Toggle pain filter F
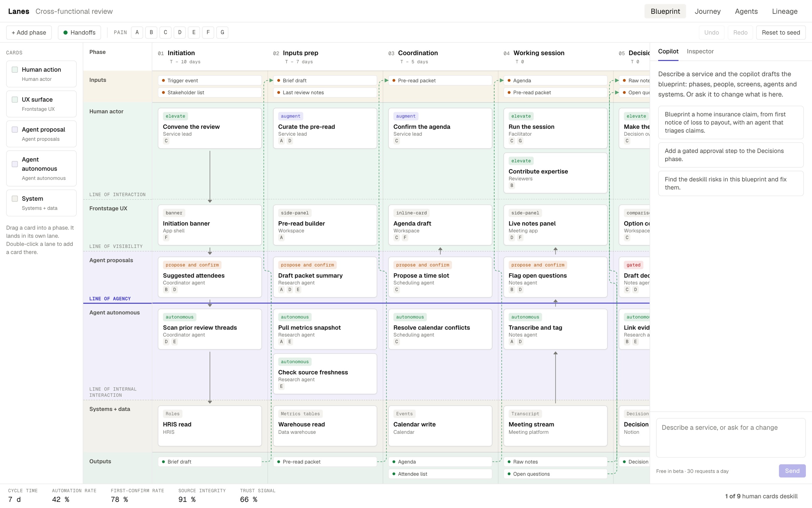 click(x=208, y=33)
